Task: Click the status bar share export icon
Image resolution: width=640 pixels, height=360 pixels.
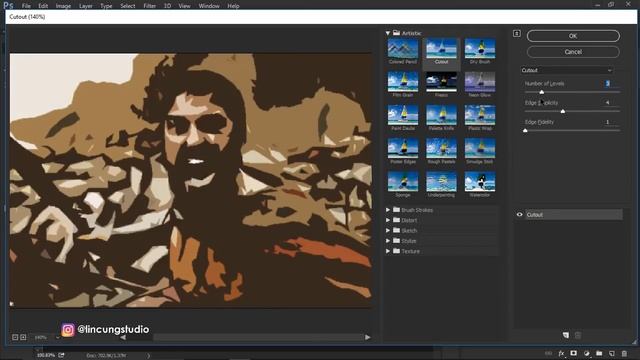Action: 61,355
